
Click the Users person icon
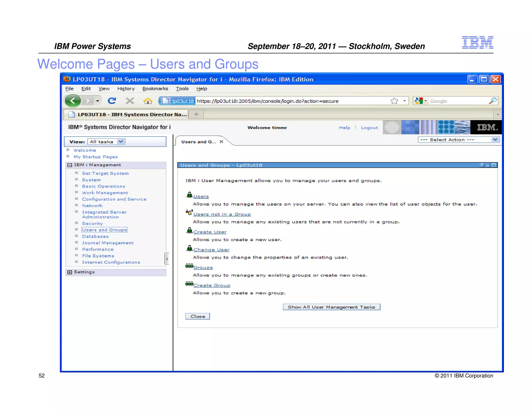[x=190, y=195]
